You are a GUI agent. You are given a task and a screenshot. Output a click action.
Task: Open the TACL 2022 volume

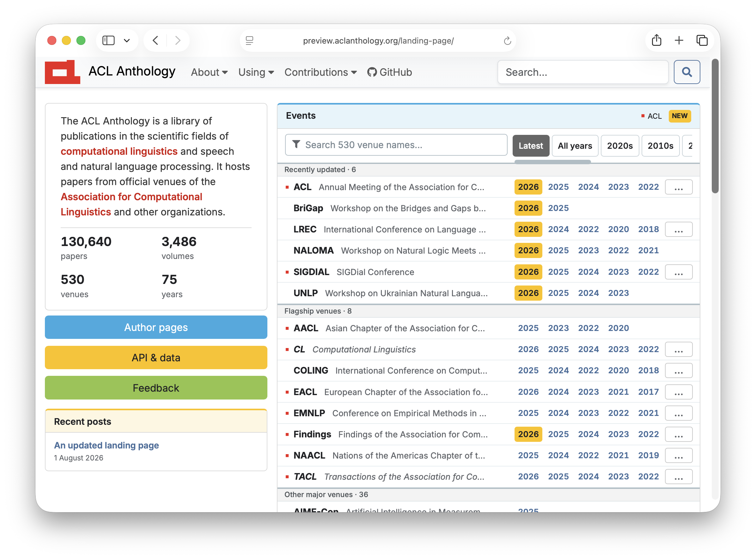[648, 477]
